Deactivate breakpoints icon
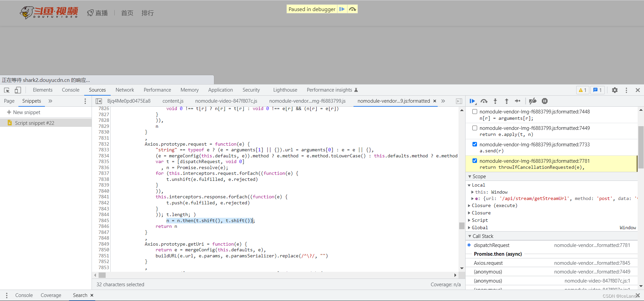Viewport: 644px width, 301px height. pyautogui.click(x=533, y=101)
